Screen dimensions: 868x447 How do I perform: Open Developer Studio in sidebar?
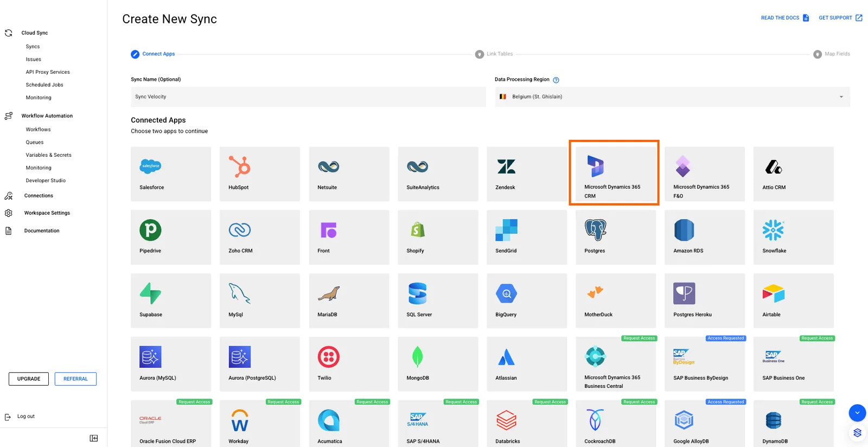46,181
